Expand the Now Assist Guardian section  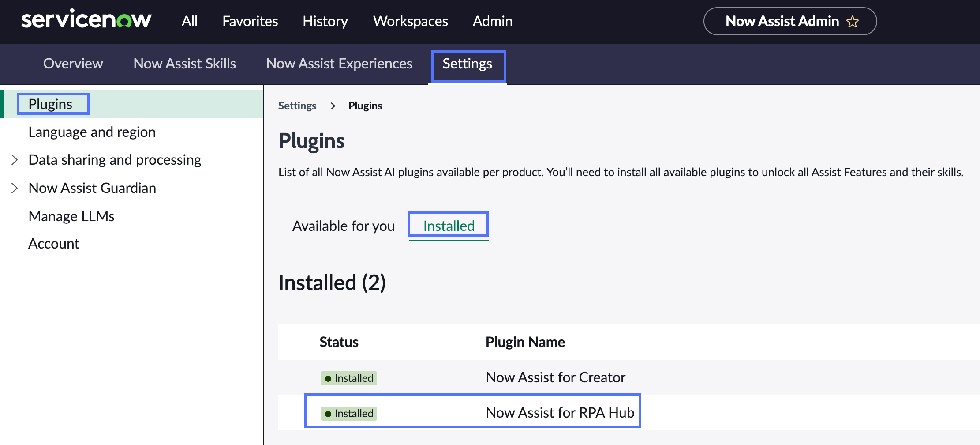(x=15, y=188)
